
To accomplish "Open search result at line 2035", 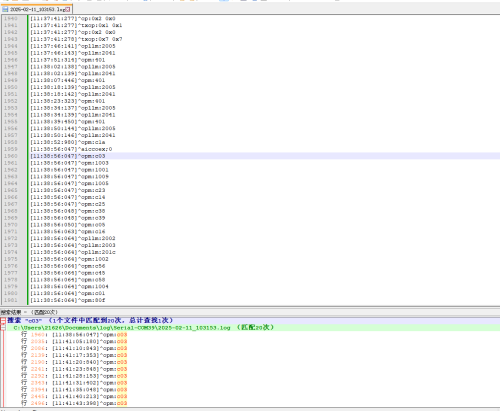I will pyautogui.click(x=74, y=341).
